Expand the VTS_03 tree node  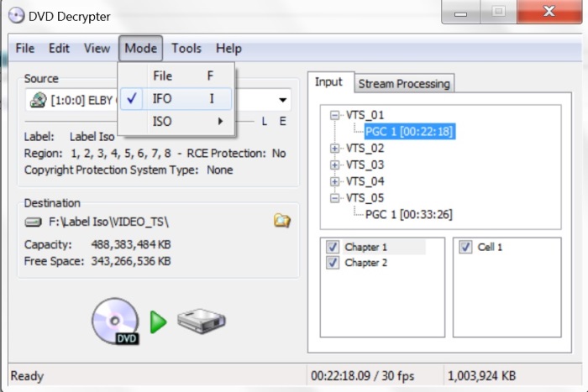point(334,165)
